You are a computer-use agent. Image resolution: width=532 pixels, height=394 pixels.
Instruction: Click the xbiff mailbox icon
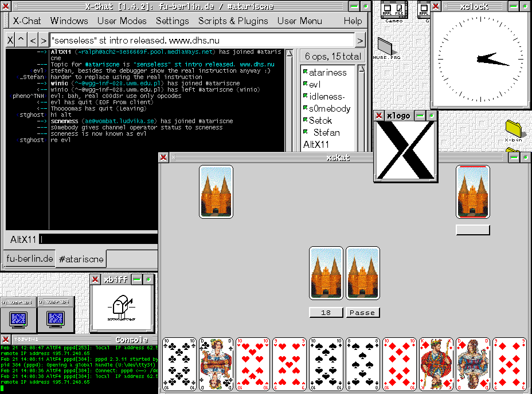tap(122, 308)
